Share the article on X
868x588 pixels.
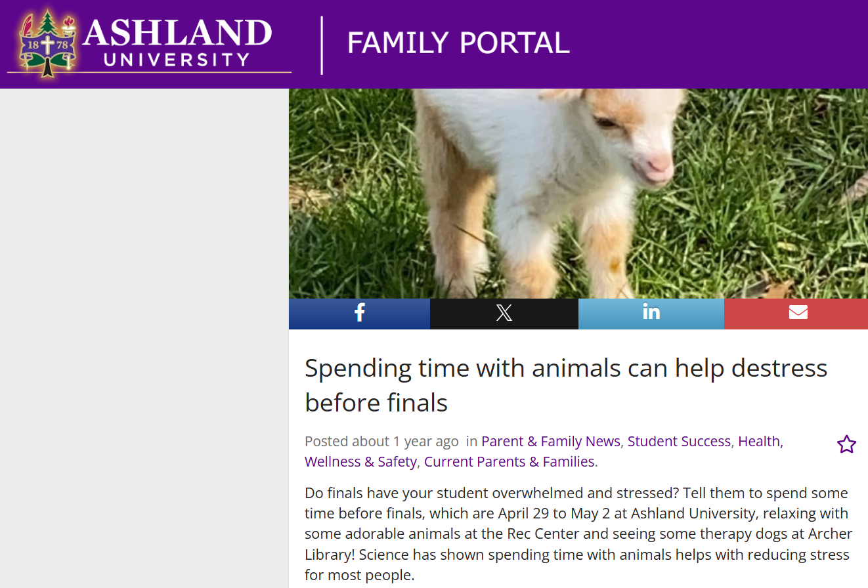pos(504,314)
